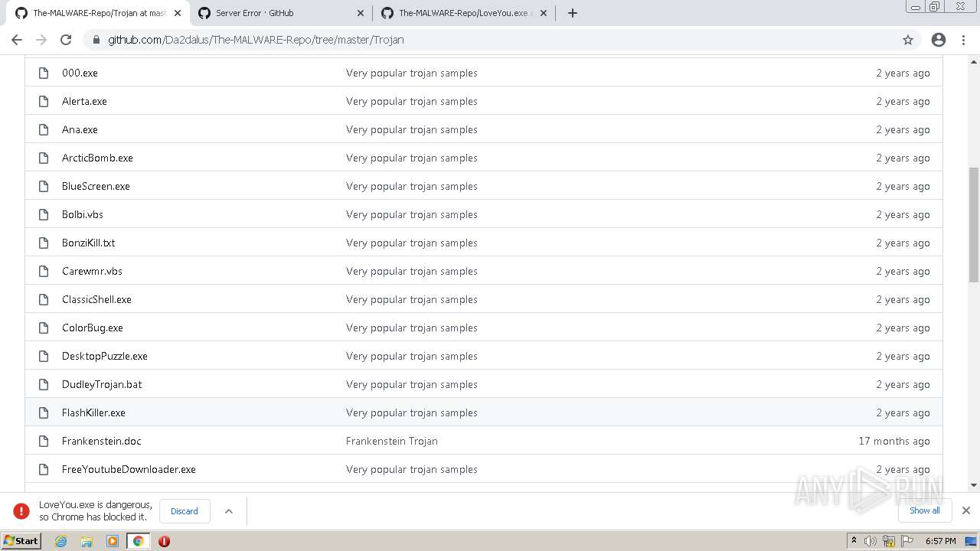
Task: Click the file icon beside DesktopPuzzle.exe
Action: 44,356
